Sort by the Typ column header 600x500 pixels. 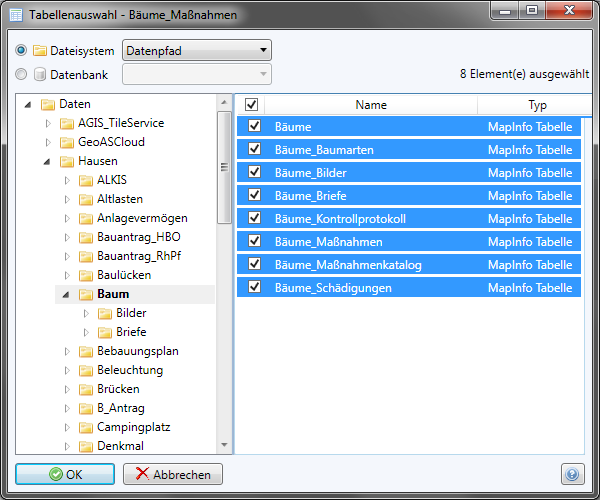[537, 105]
